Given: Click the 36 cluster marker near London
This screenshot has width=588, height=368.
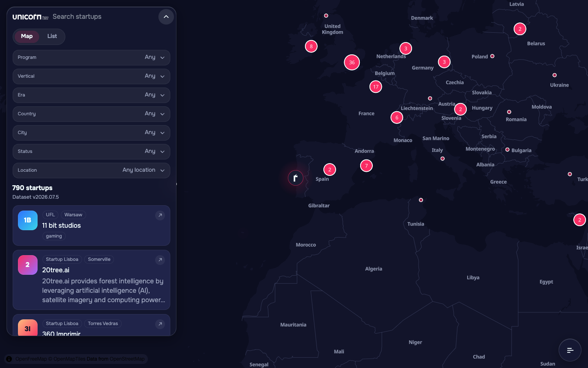Looking at the screenshot, I should (x=352, y=63).
